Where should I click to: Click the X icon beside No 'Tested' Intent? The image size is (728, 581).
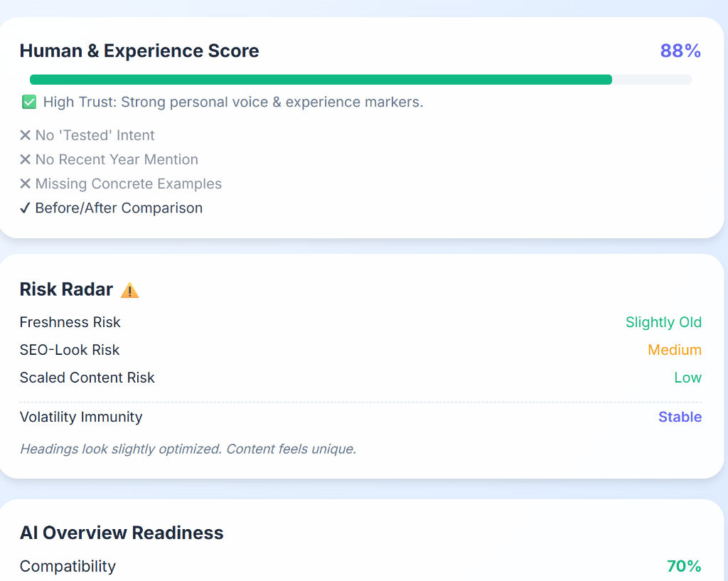click(26, 135)
